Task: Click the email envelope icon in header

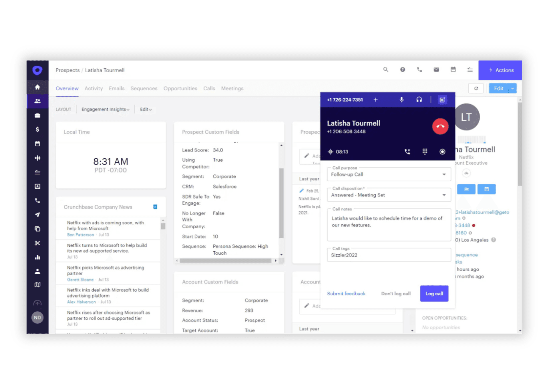Action: [436, 69]
